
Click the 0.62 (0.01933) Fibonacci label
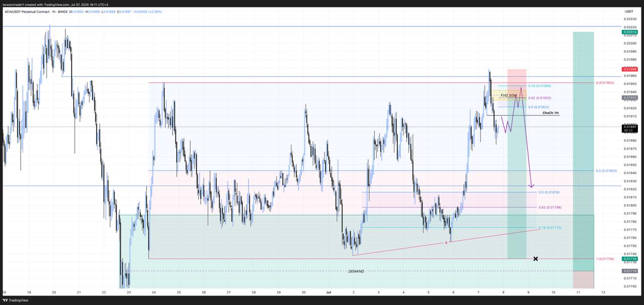(539, 98)
